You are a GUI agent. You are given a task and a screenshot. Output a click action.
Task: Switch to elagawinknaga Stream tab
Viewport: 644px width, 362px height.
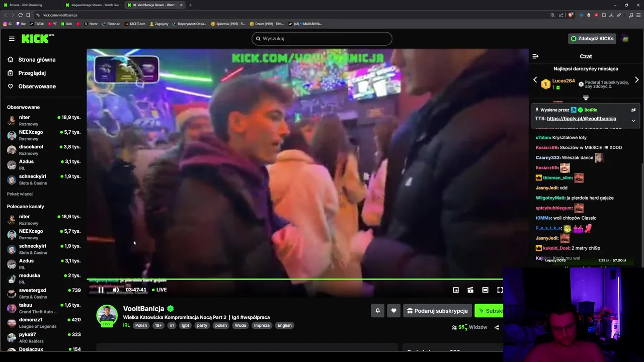pos(93,5)
